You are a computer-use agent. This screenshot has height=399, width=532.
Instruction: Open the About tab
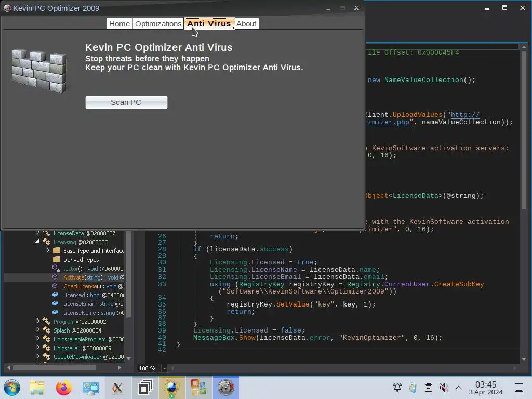[x=246, y=24]
